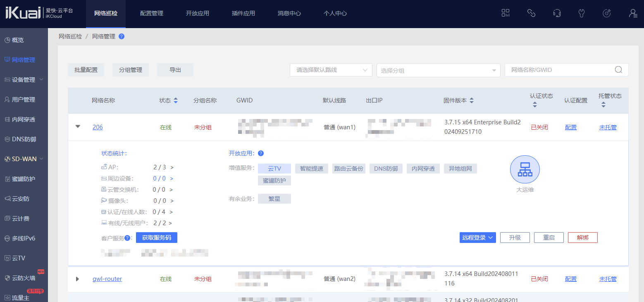Viewport: 644px width, 302px height.
Task: Click 分组管理 button
Action: [131, 70]
